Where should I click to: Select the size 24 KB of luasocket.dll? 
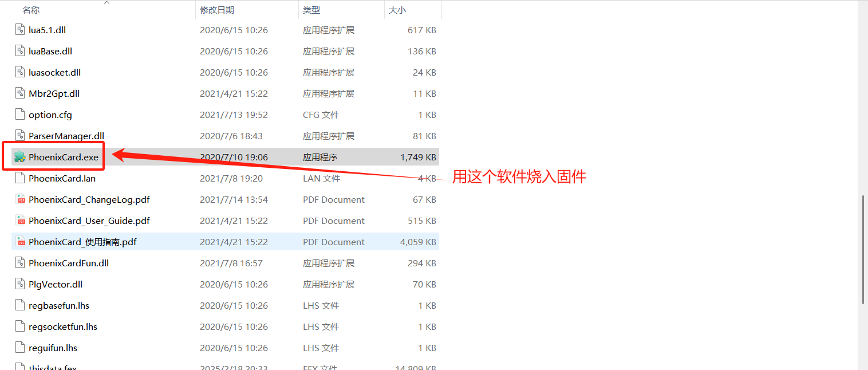pos(424,72)
